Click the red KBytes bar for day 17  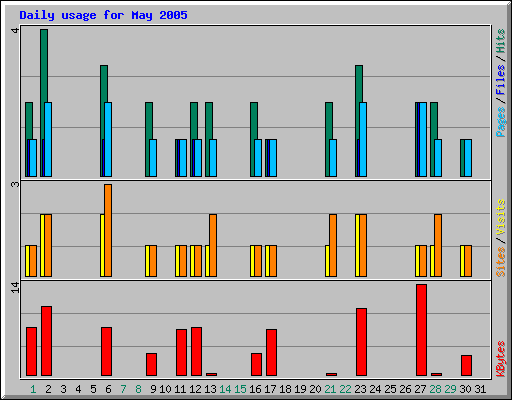271,352
